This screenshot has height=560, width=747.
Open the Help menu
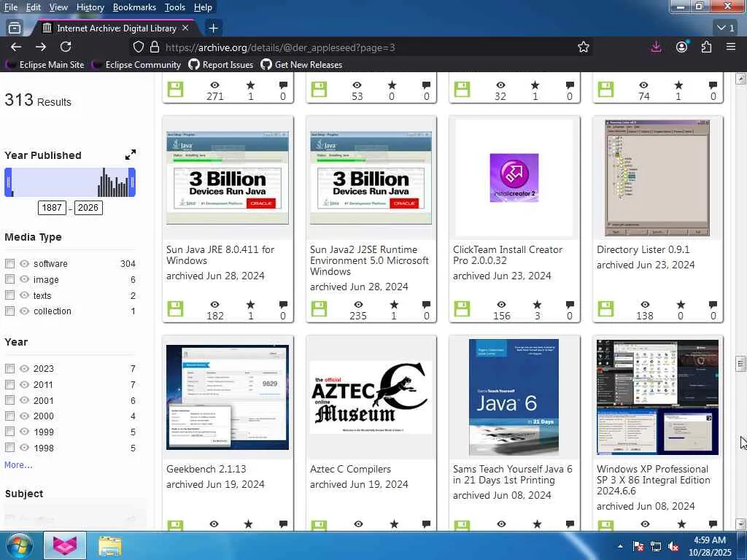[203, 7]
